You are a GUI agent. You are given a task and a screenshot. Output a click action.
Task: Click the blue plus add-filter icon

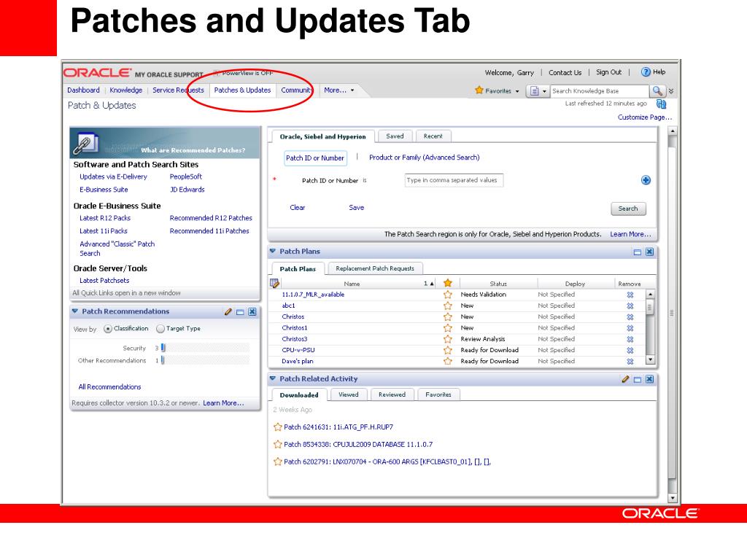pos(646,180)
